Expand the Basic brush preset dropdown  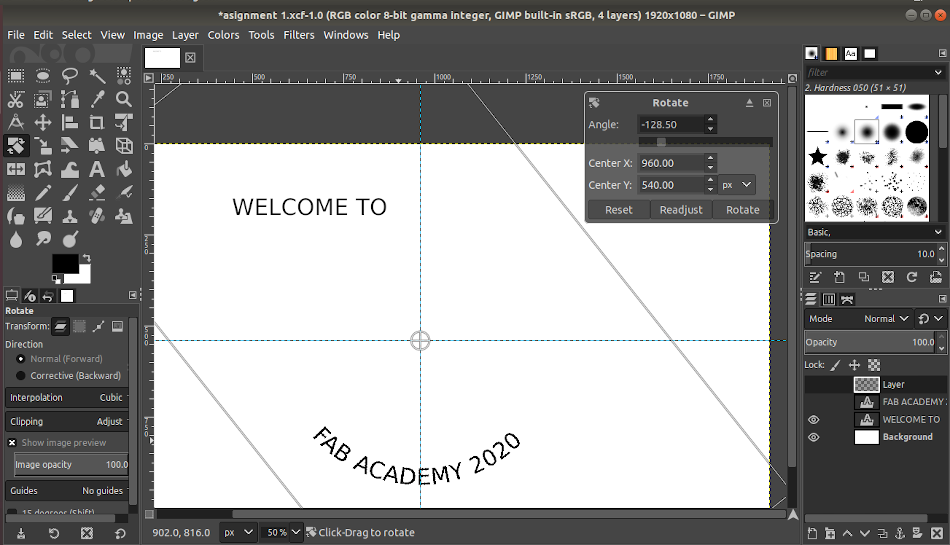click(874, 232)
